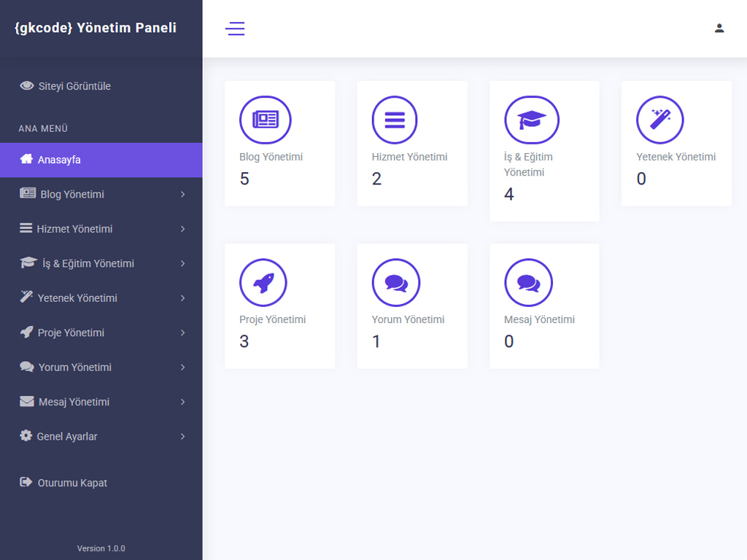This screenshot has width=747, height=560.
Task: Expand İş & Eğitim Yönetimi chevron
Action: tap(182, 263)
